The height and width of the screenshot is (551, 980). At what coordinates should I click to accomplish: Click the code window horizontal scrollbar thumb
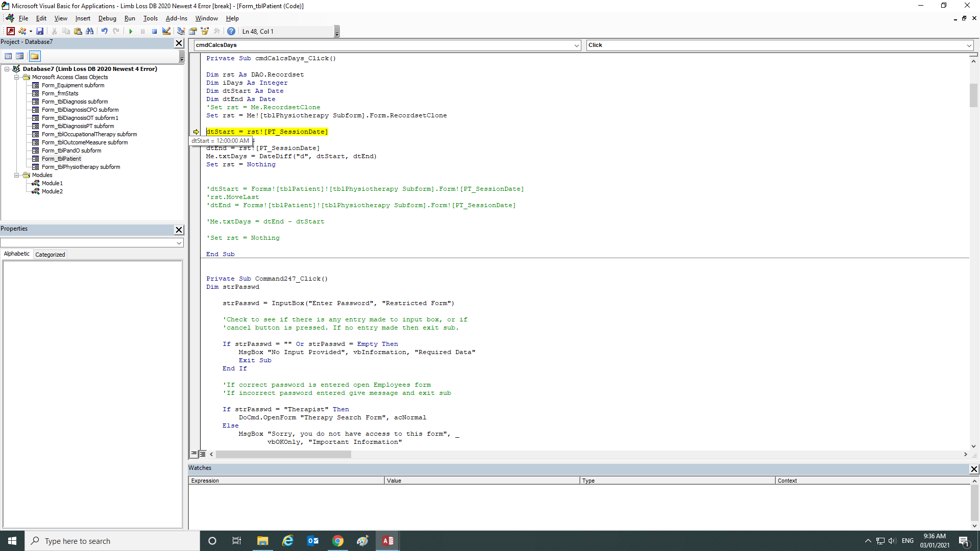(283, 454)
